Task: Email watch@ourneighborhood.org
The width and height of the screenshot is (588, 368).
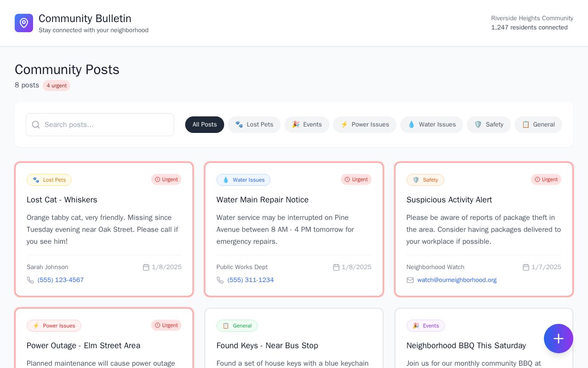Action: 457,280
